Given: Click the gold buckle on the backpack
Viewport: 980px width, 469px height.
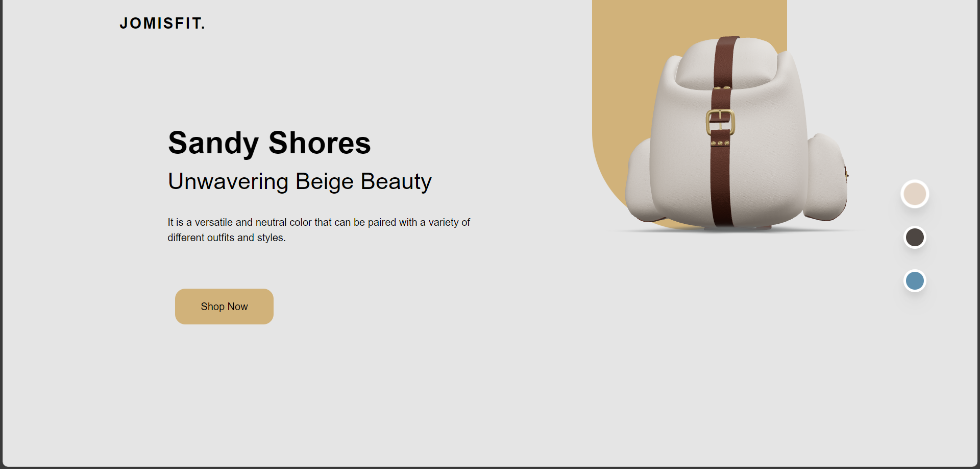Looking at the screenshot, I should [x=720, y=122].
